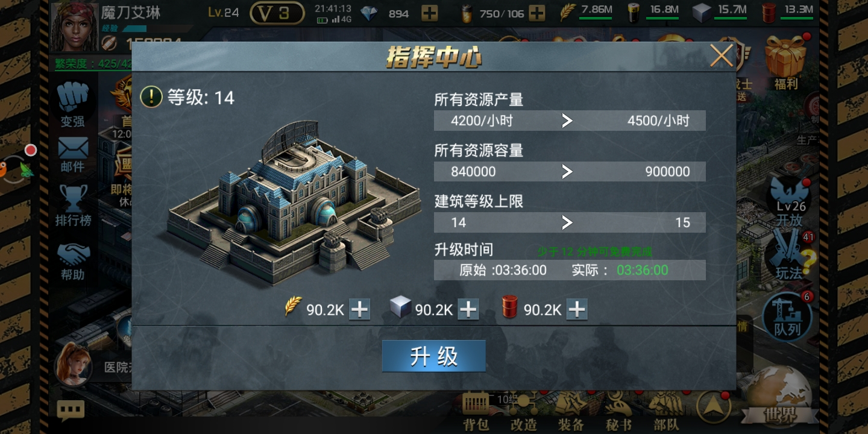Open 背包 backpack in bottom bar
The height and width of the screenshot is (434, 868).
pos(476,412)
